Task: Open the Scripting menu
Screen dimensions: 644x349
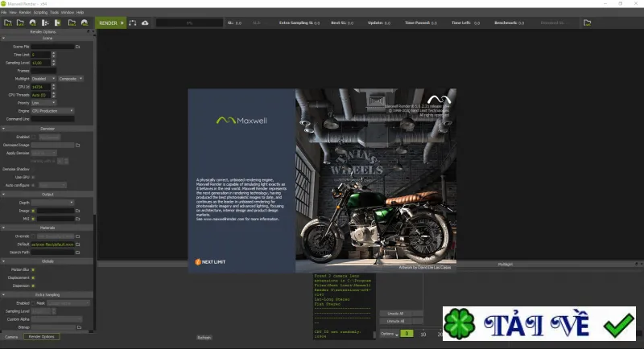Action: [x=40, y=12]
